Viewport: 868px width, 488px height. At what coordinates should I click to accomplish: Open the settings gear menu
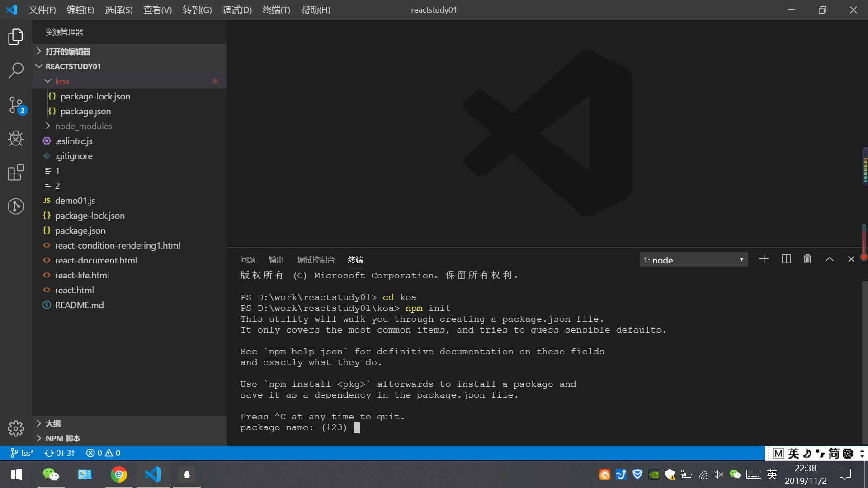[16, 428]
